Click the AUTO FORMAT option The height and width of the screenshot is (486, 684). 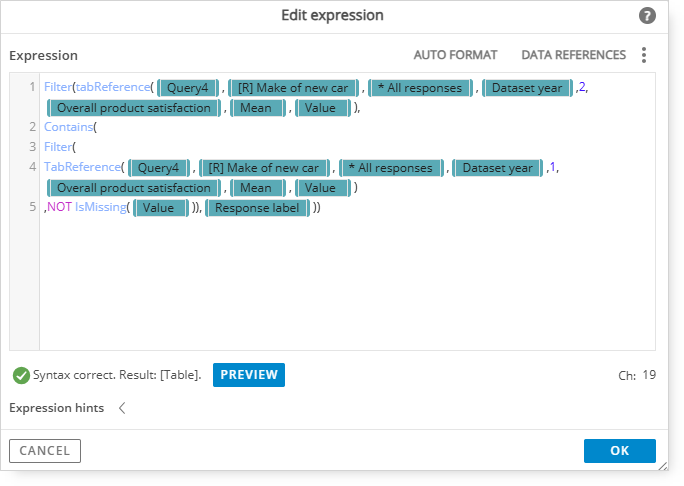pyautogui.click(x=455, y=55)
